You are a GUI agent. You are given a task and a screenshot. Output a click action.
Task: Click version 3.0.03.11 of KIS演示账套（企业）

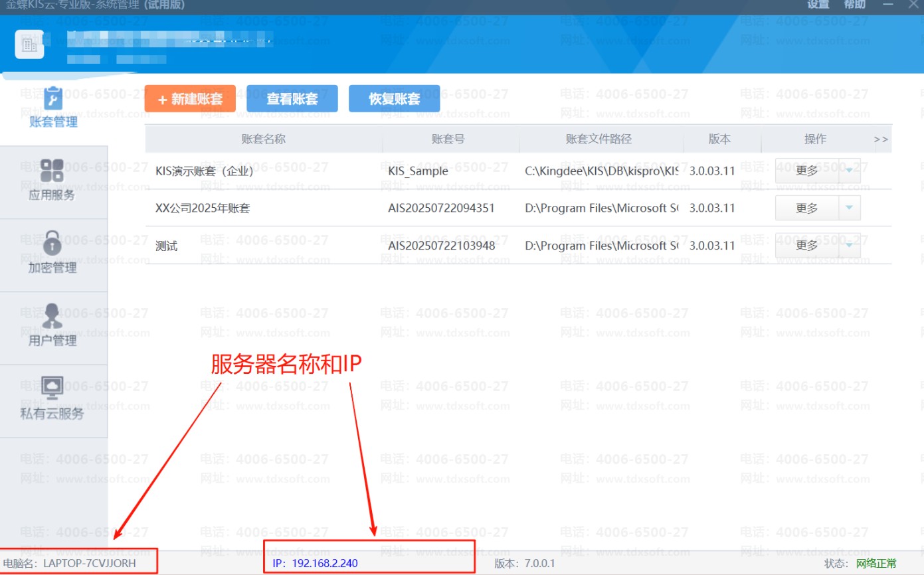coord(712,171)
